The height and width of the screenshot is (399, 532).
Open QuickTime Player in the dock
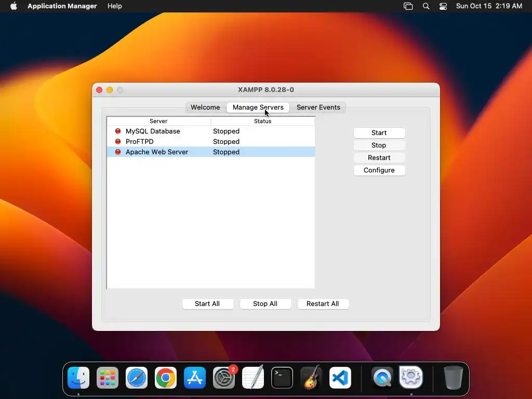[382, 378]
